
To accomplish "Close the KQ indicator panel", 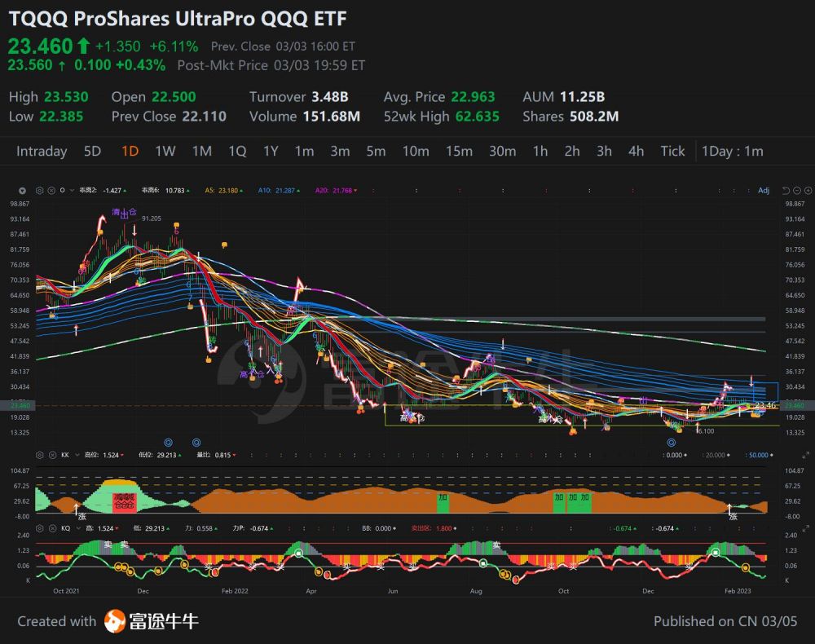I will (x=51, y=528).
